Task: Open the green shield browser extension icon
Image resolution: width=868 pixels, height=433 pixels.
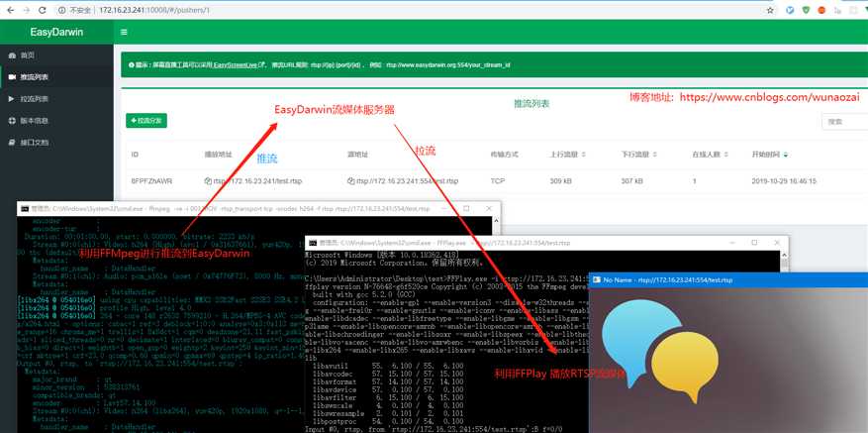Action: 806,10
